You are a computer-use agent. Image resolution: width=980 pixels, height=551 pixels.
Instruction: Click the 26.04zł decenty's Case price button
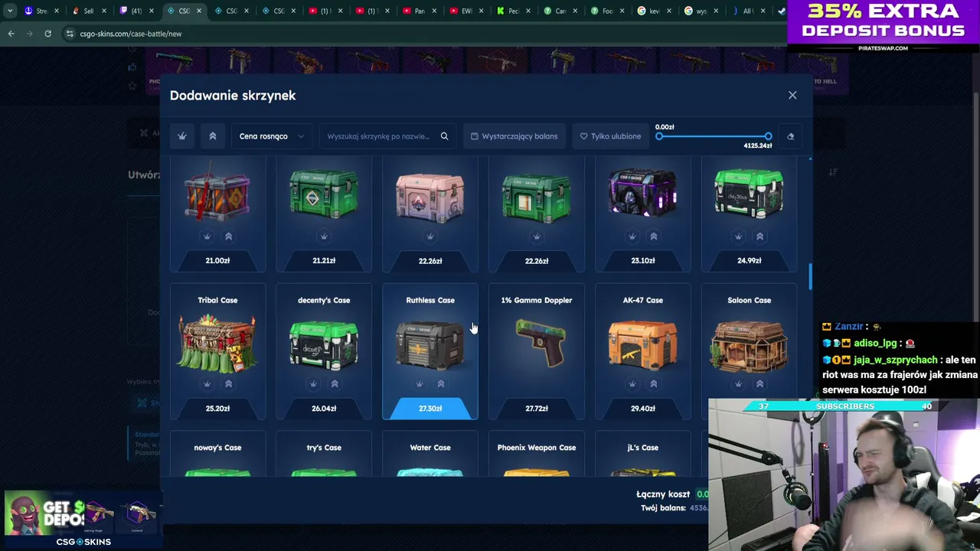click(324, 409)
